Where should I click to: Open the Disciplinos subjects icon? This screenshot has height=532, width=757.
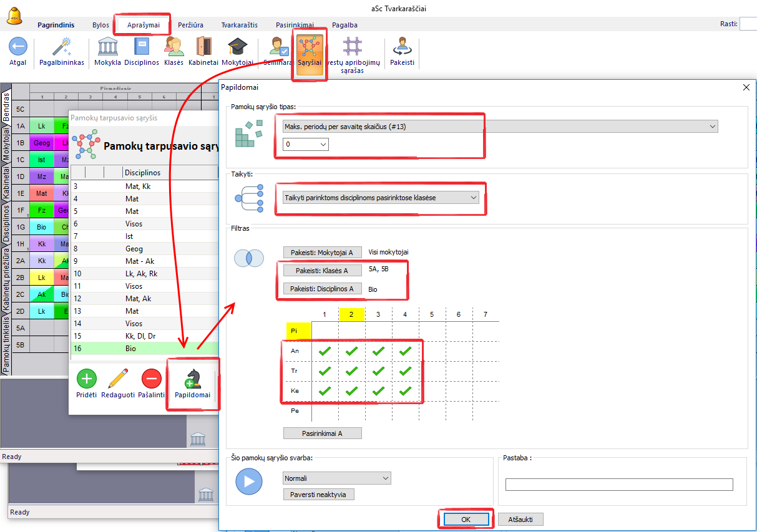pos(142,47)
